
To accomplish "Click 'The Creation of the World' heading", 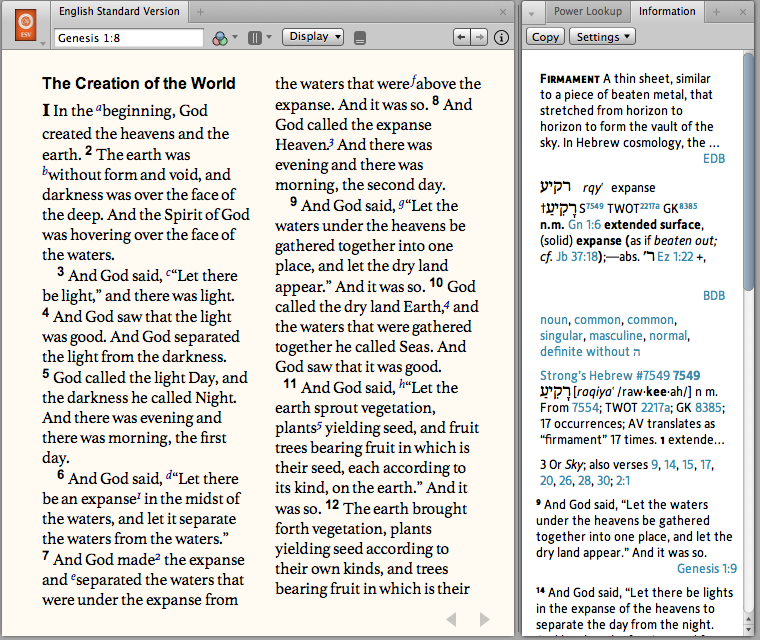I will pos(139,83).
